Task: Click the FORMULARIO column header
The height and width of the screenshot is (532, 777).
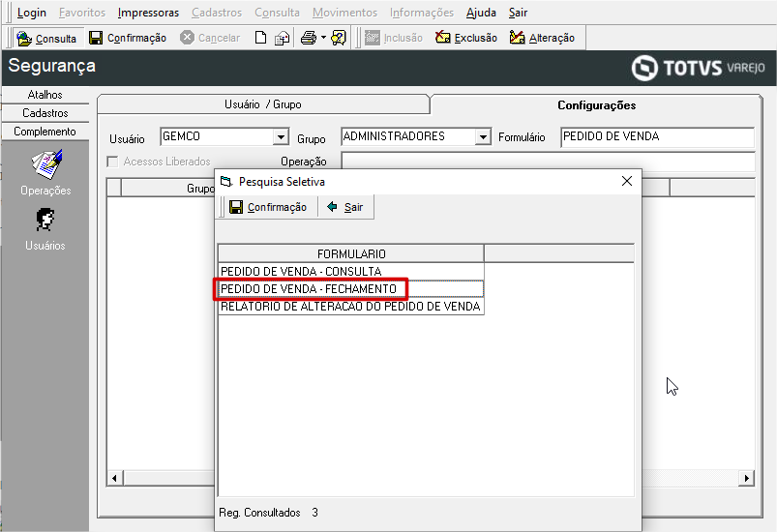Action: tap(351, 253)
